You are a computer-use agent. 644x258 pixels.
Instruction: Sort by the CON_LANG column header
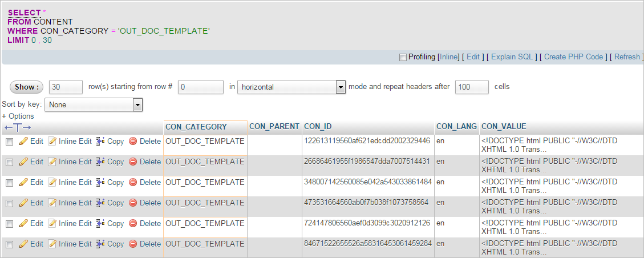tap(456, 126)
